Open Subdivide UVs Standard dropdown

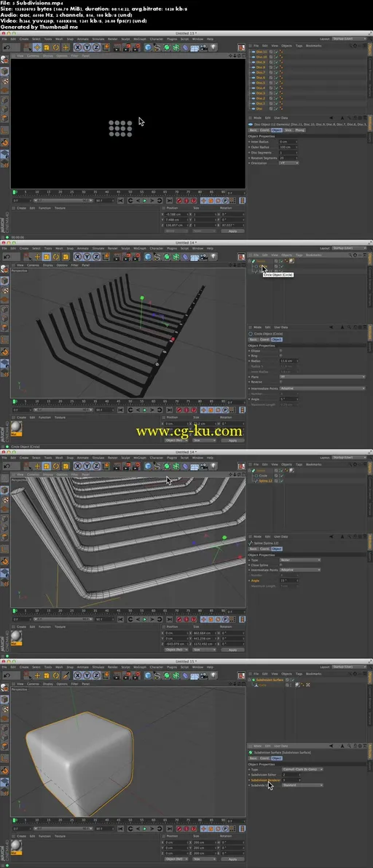pyautogui.click(x=302, y=784)
